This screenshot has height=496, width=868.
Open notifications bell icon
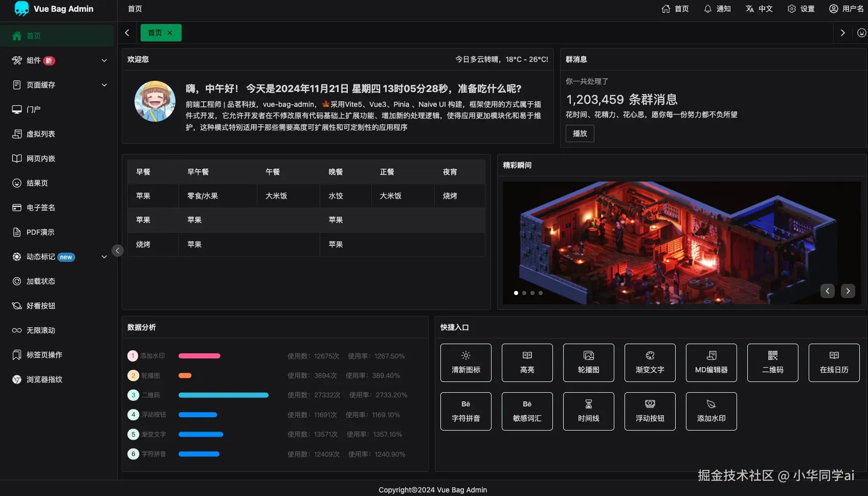pyautogui.click(x=707, y=9)
